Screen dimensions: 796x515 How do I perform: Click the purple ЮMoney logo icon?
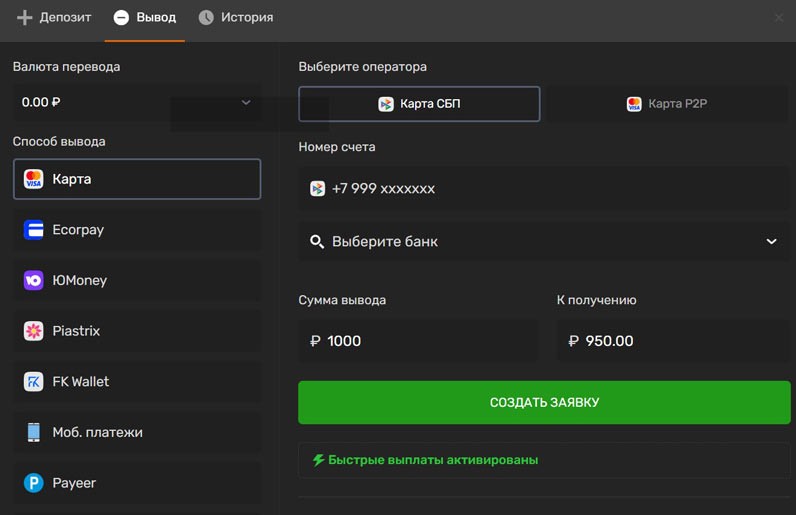(34, 281)
